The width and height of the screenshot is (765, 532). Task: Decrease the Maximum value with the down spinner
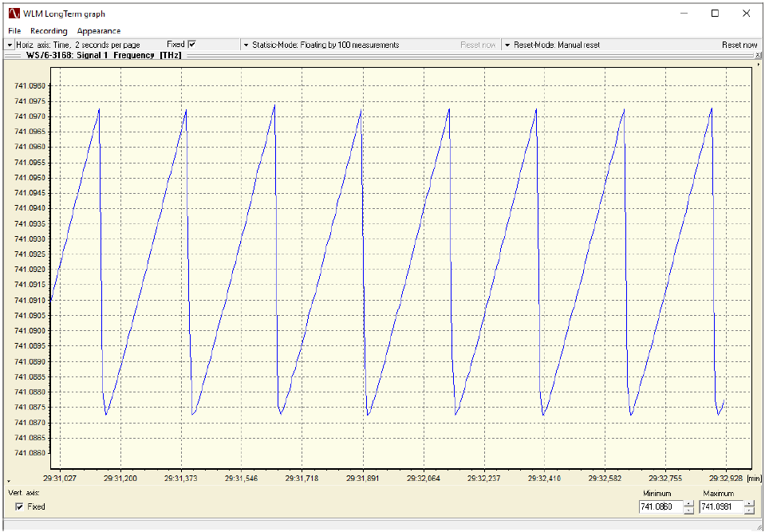coord(749,510)
